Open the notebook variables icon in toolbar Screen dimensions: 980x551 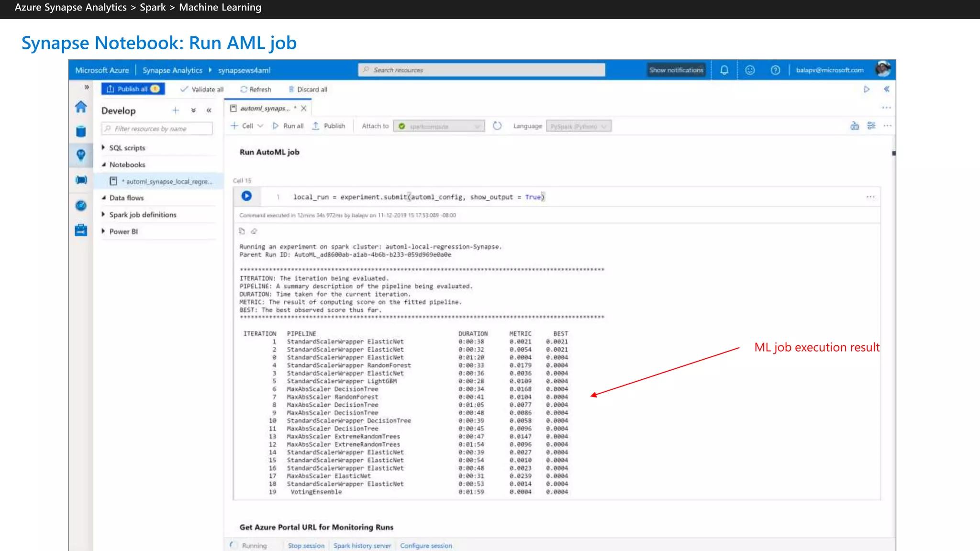(x=855, y=126)
